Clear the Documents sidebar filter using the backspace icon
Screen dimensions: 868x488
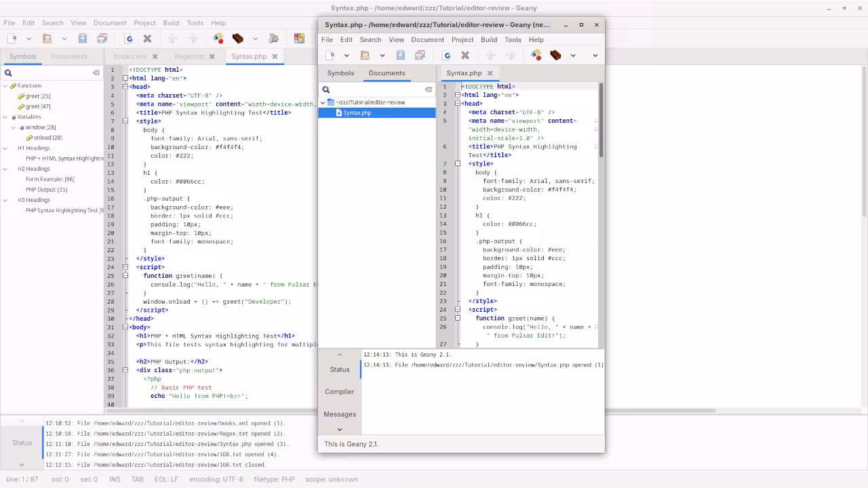pos(428,89)
